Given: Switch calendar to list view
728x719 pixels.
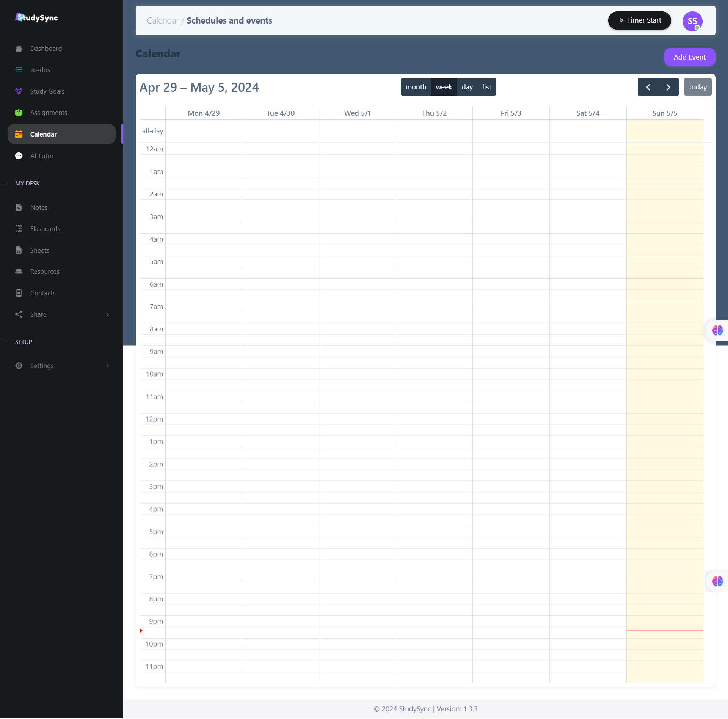Looking at the screenshot, I should 486,87.
